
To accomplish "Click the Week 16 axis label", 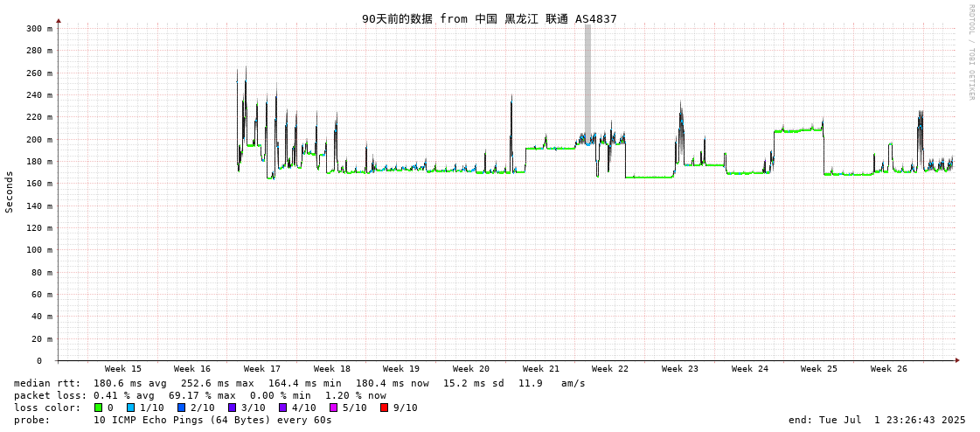I will pyautogui.click(x=191, y=369).
